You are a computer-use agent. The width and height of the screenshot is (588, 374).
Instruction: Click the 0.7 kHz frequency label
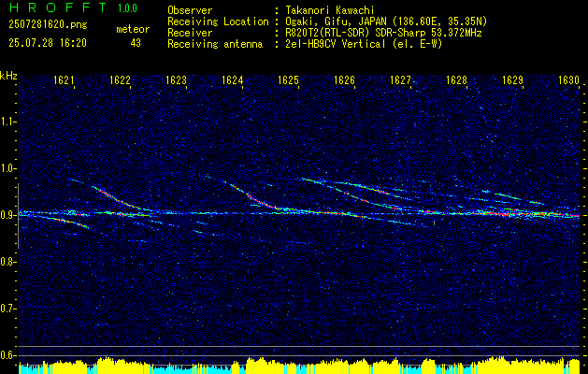pos(7,309)
